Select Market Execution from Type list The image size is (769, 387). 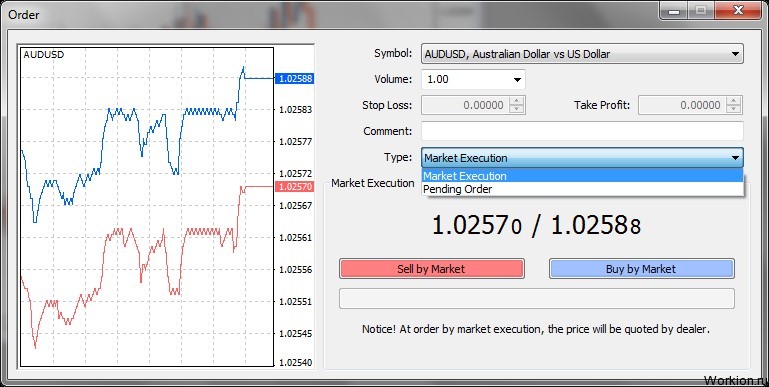(x=582, y=176)
